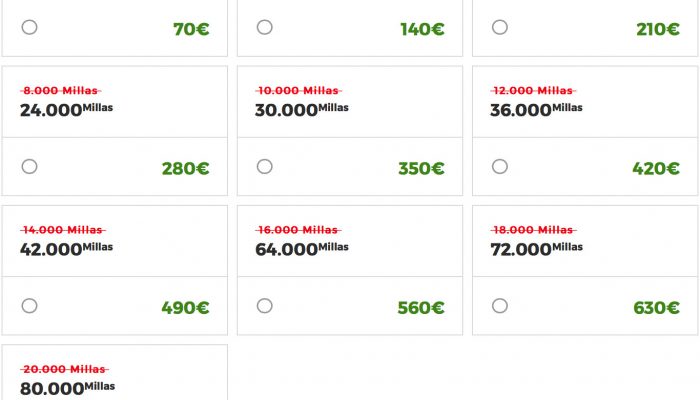Viewport: 700px width, 400px height.
Task: Select the 280€ radio button
Action: pyautogui.click(x=29, y=167)
